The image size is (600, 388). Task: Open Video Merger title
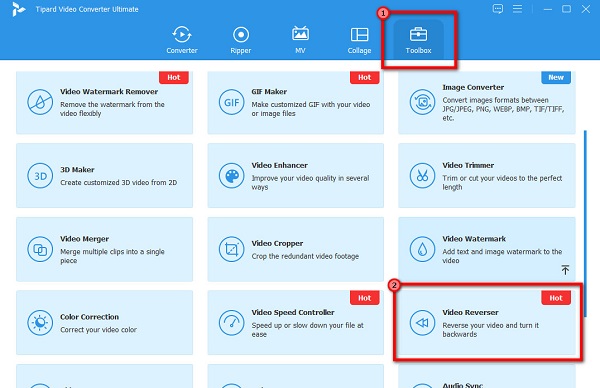[x=85, y=239]
